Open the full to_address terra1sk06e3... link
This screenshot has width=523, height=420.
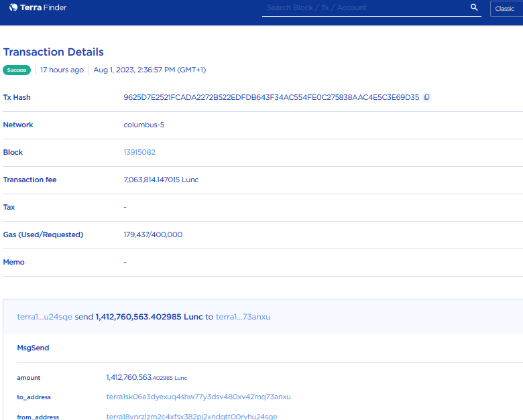click(x=198, y=397)
